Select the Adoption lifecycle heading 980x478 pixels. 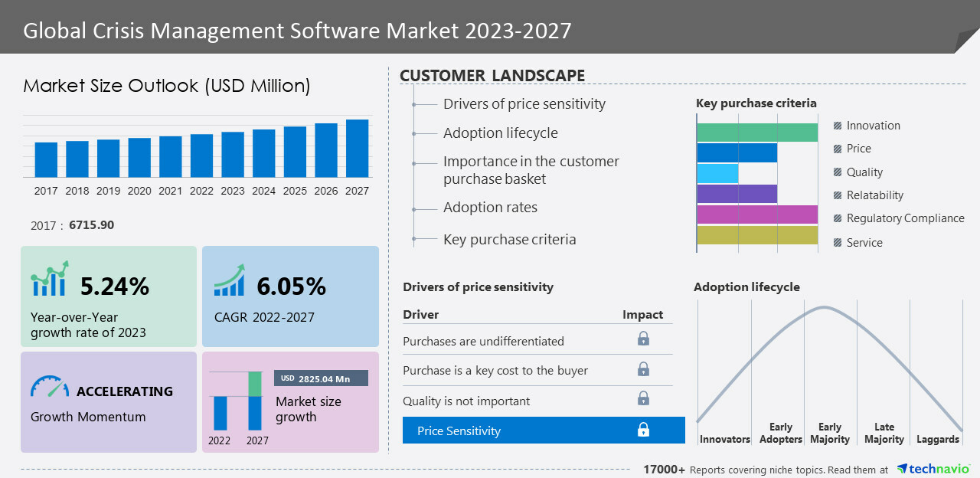[746, 286]
